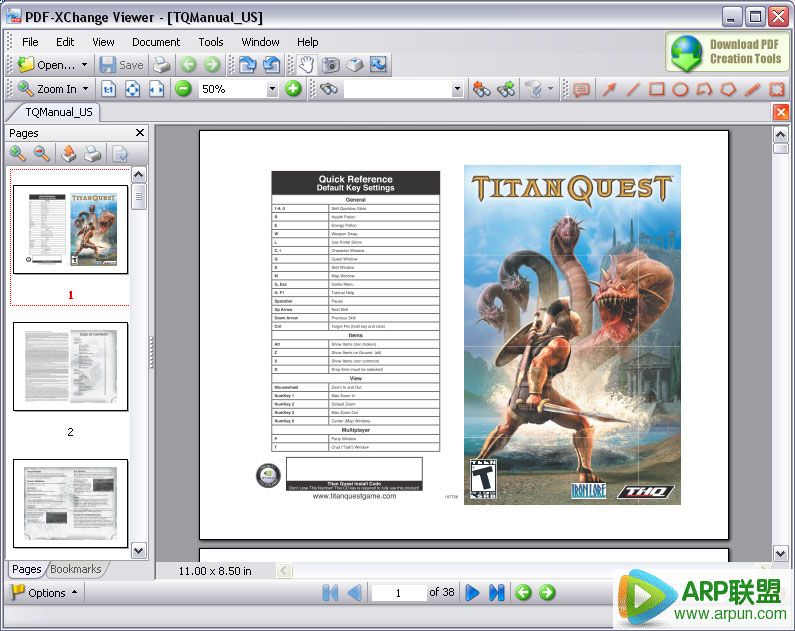Screen dimensions: 795x631
Task: Close the Pages panel
Action: (140, 133)
